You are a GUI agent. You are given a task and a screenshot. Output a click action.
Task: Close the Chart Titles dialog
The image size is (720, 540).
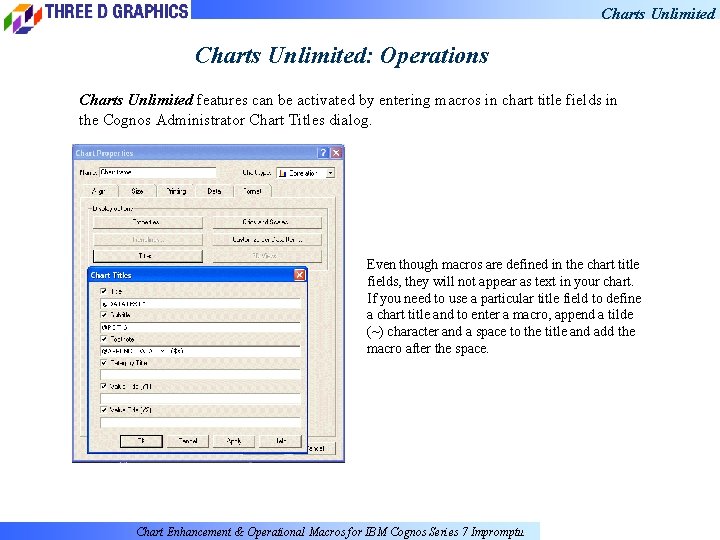click(299, 275)
